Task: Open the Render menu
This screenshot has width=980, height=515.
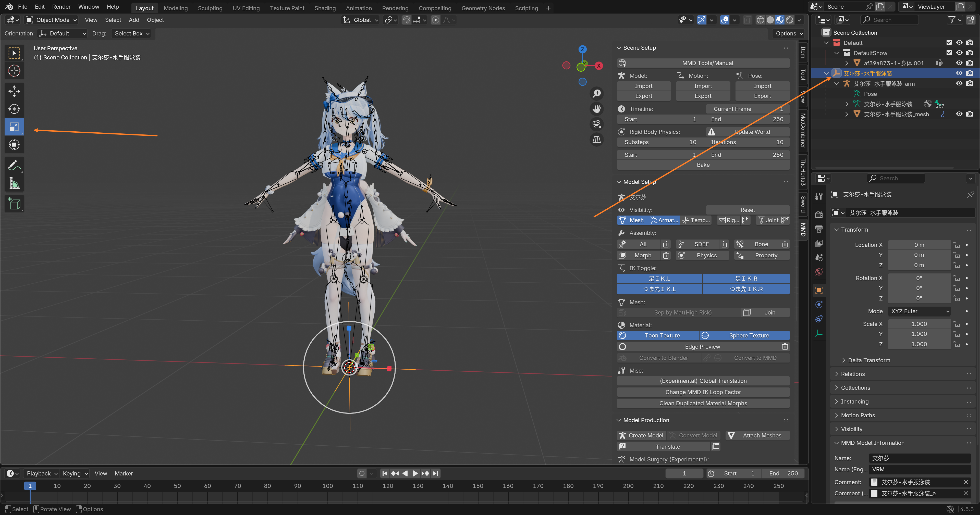Action: click(x=61, y=7)
